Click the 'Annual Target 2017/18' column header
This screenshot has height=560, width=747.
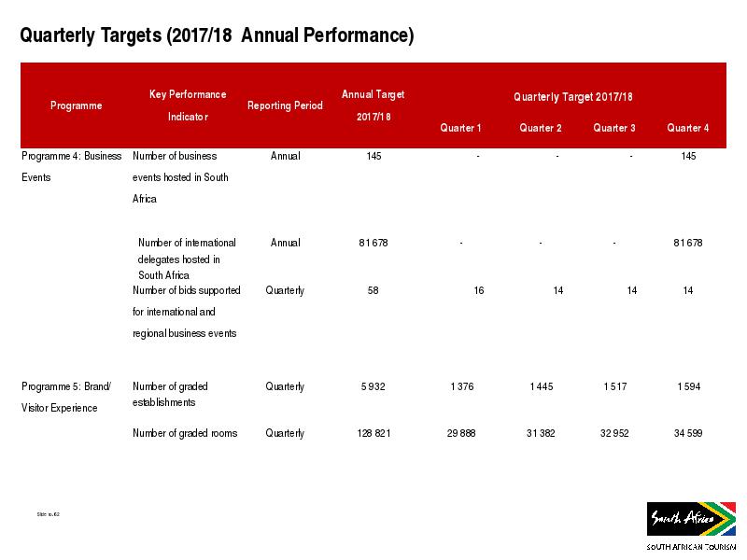pyautogui.click(x=373, y=105)
